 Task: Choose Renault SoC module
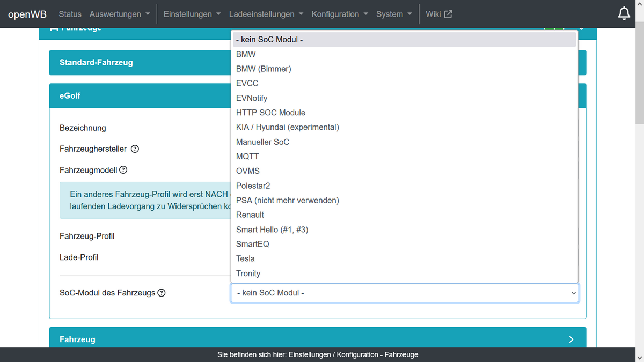point(404,215)
